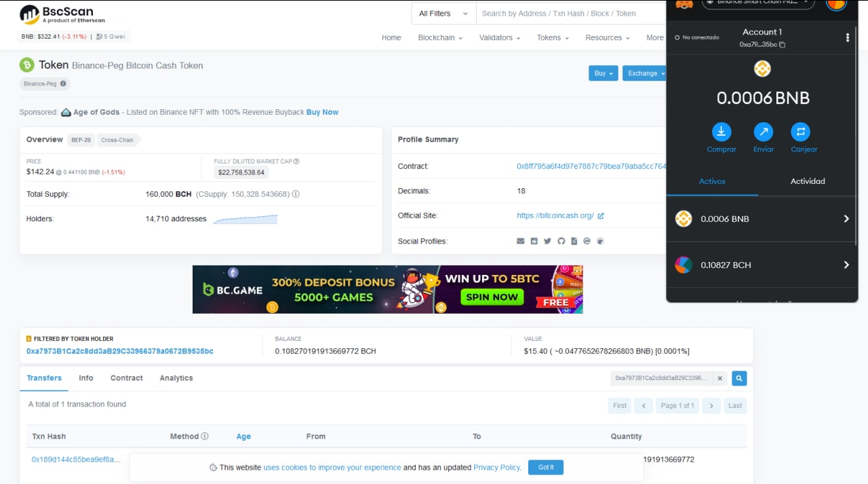The height and width of the screenshot is (484, 868).
Task: Click the MetaMask fox logo
Action: click(684, 5)
